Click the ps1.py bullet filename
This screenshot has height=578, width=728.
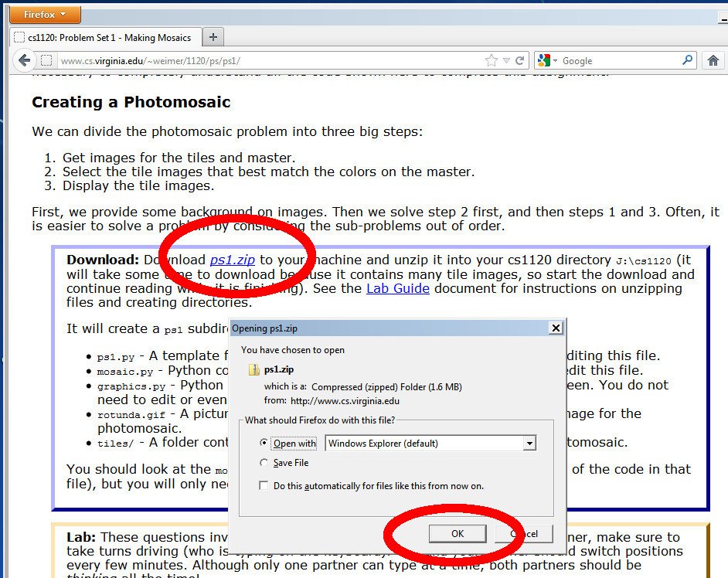[x=116, y=357]
